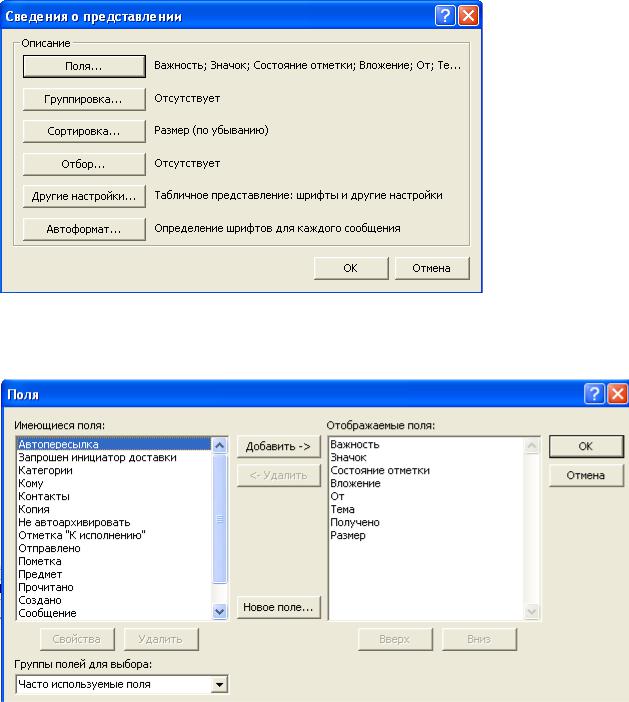Image resolution: width=629 pixels, height=702 pixels.
Task: Click the Свойства button
Action: pyautogui.click(x=77, y=639)
